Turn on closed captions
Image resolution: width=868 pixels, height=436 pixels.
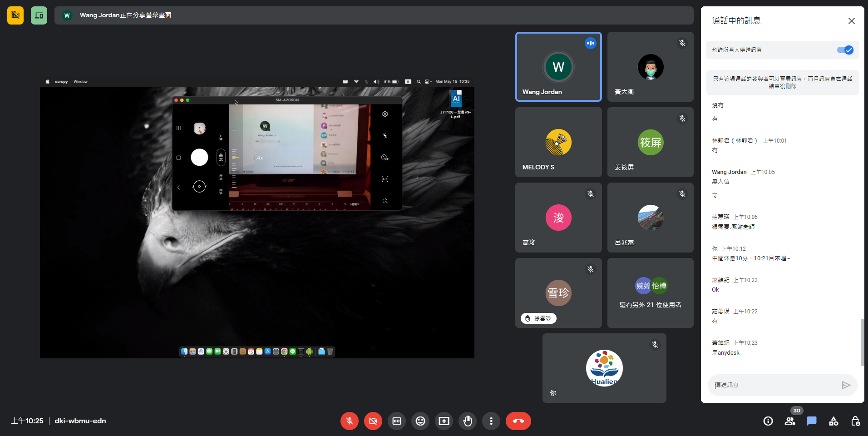(x=397, y=421)
